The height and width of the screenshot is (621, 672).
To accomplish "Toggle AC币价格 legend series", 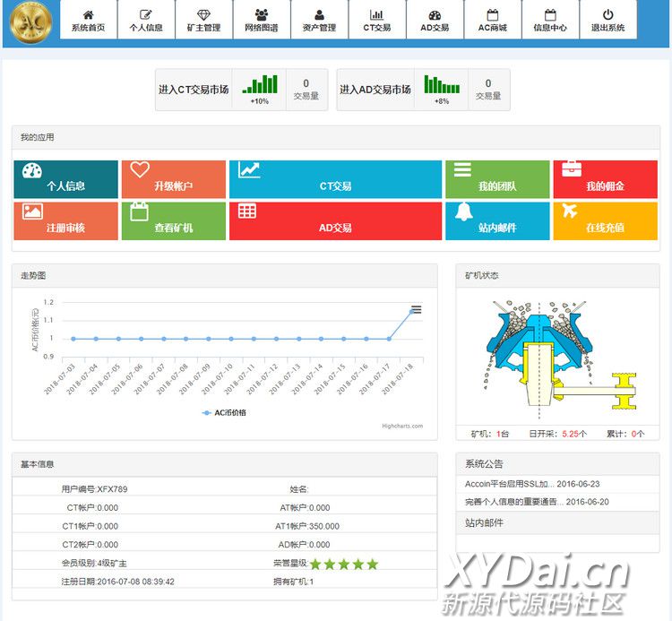I will tap(224, 413).
